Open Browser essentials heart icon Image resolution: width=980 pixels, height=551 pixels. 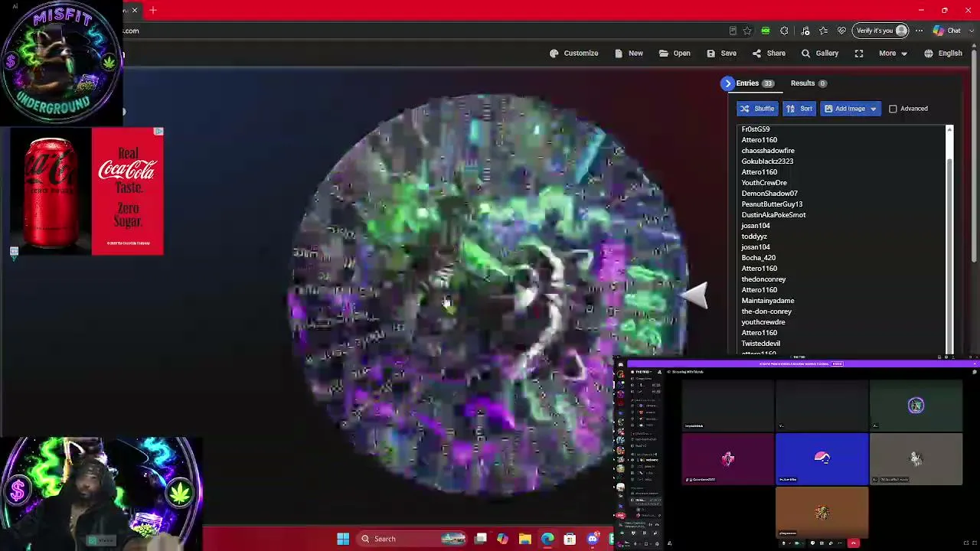[841, 31]
